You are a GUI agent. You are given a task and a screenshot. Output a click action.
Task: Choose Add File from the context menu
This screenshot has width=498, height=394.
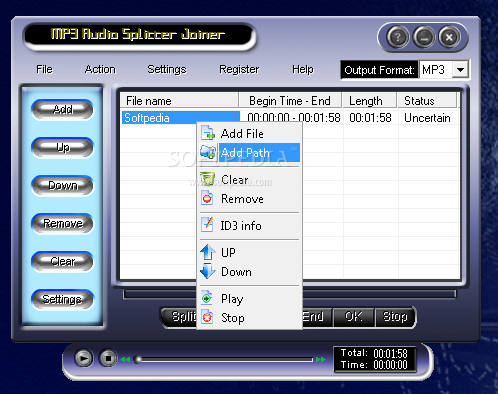click(x=250, y=133)
